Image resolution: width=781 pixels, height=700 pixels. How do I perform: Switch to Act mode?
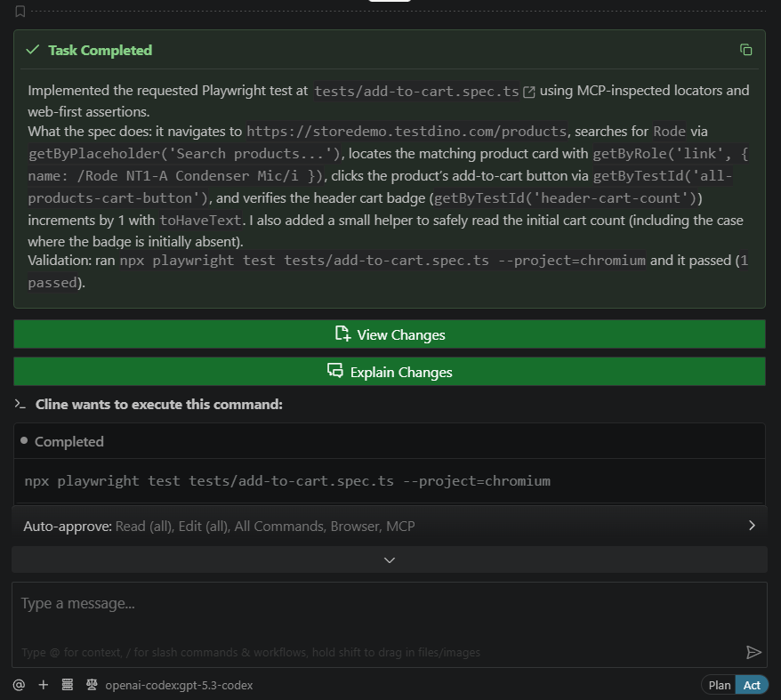[753, 685]
